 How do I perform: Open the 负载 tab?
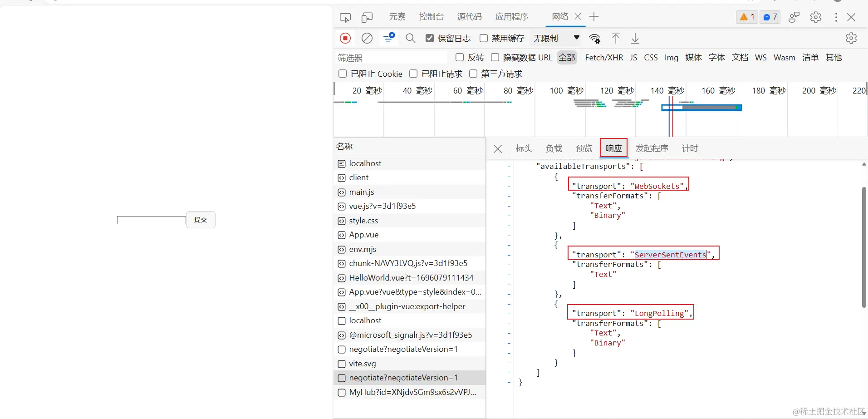tap(554, 148)
